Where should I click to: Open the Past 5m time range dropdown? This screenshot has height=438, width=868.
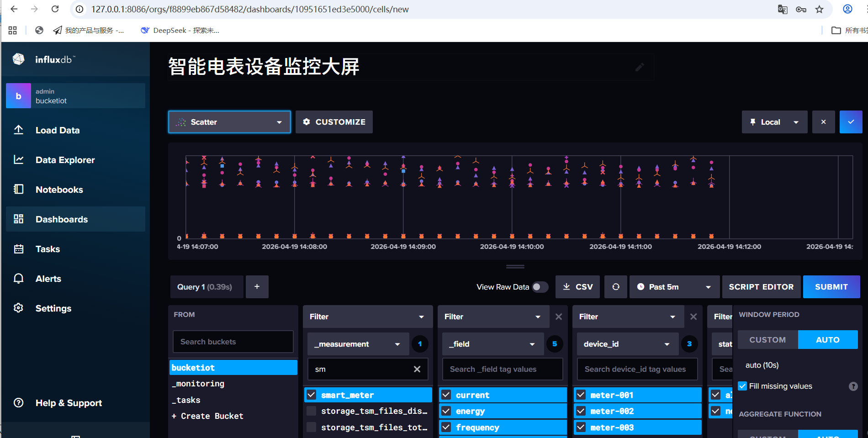tap(674, 287)
